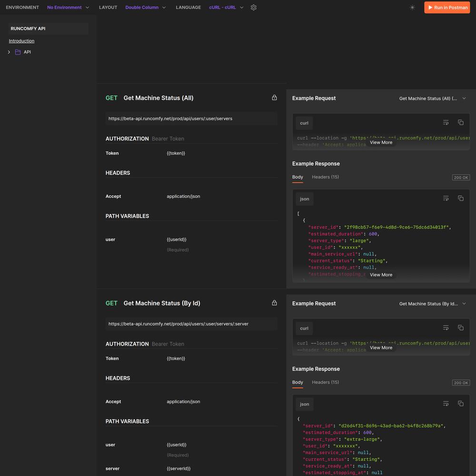Screen dimensions: 476x476
Task: Select Body tab in first example response
Action: point(297,177)
